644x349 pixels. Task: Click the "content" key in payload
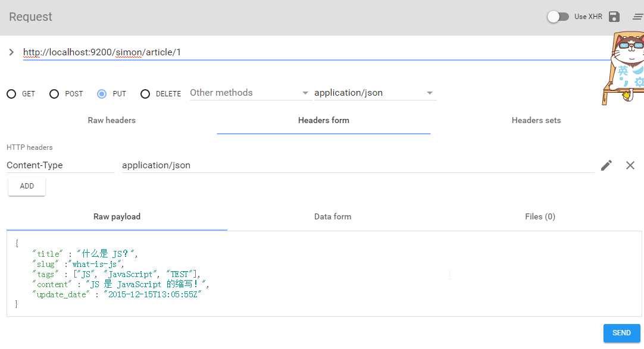(52, 284)
